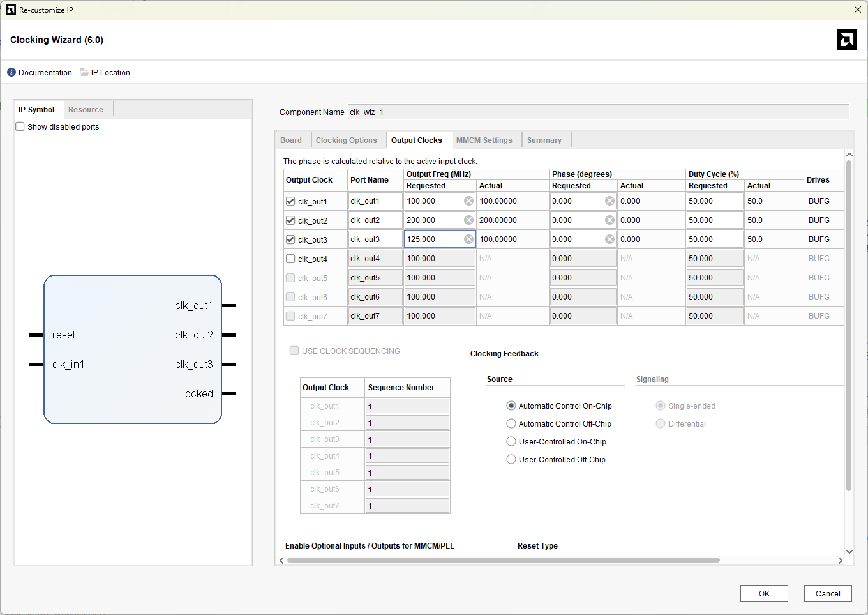Viewport: 868px width, 615px height.
Task: Click the clk_out1 duty cycle requested field
Action: coord(714,201)
